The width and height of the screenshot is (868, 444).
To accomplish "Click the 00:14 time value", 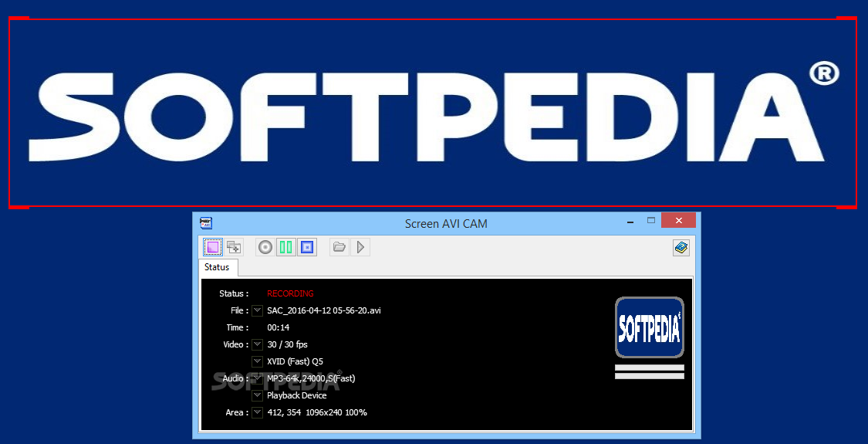I will [278, 327].
